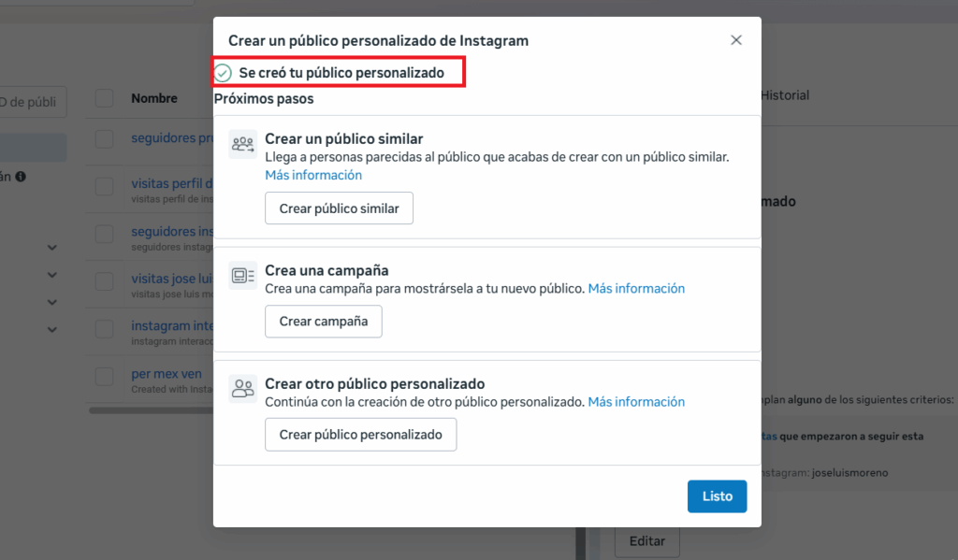Click the campaign icon beside Crea una campaña

(x=242, y=275)
